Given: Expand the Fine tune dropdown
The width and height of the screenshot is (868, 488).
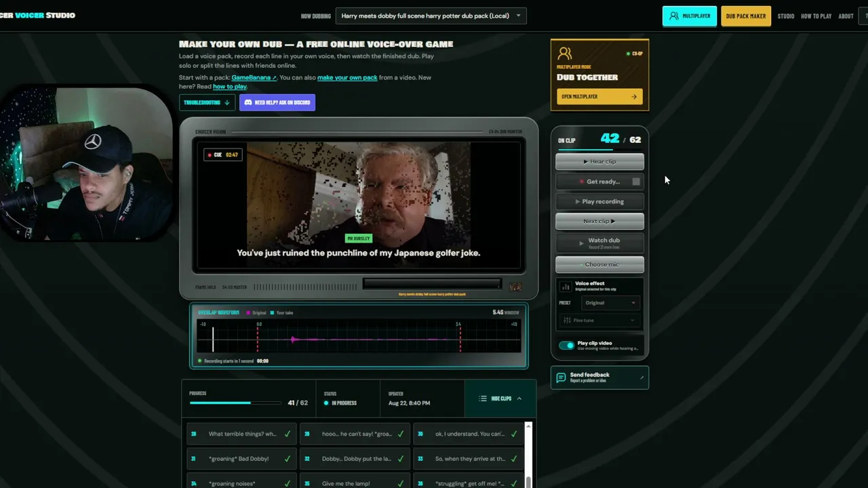Looking at the screenshot, I should (x=599, y=321).
